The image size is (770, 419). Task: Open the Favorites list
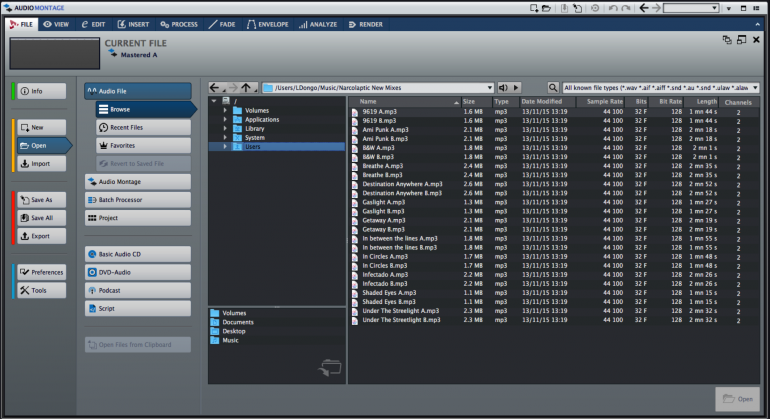click(143, 145)
